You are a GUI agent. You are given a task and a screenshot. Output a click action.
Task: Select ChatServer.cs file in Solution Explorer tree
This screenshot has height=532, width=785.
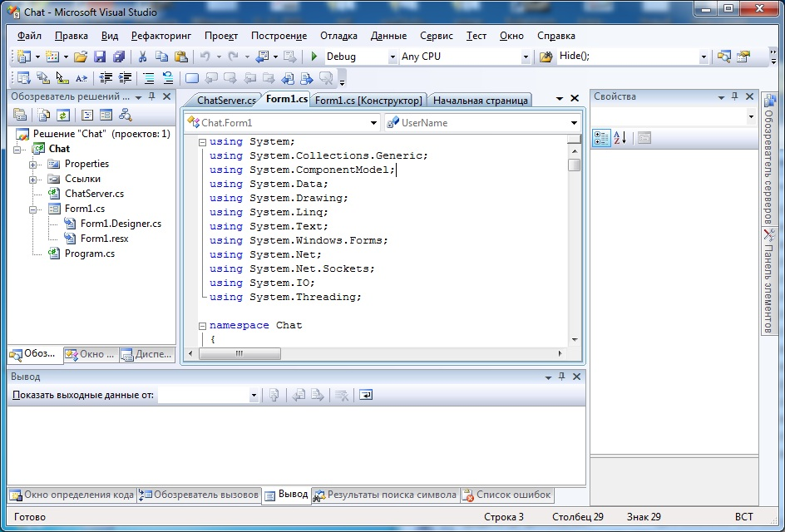(94, 194)
